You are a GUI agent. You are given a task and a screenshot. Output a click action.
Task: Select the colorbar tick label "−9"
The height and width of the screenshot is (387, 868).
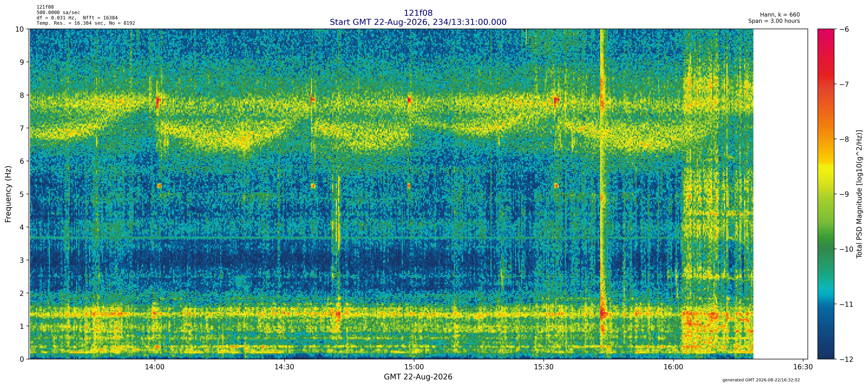coord(843,194)
